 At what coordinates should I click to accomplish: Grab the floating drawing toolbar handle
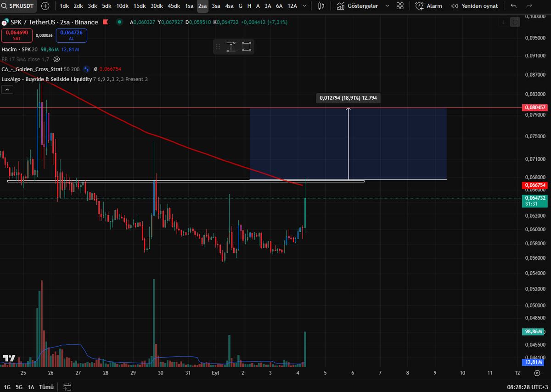(218, 47)
